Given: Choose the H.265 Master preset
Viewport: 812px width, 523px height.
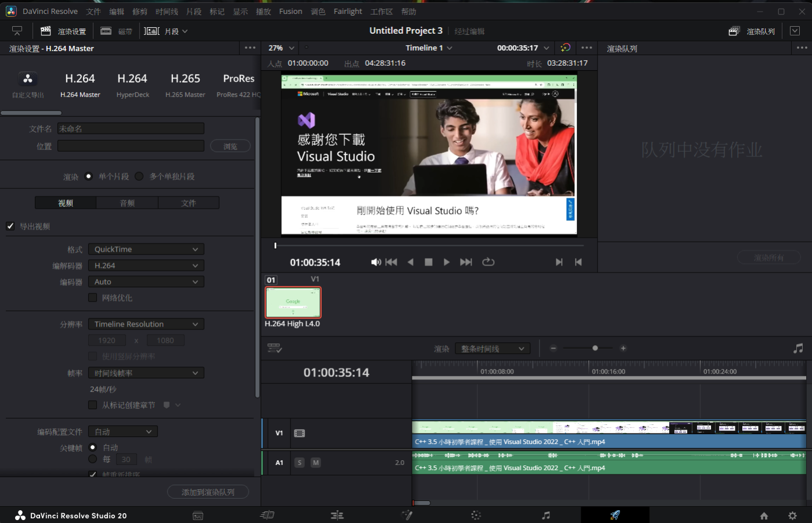Looking at the screenshot, I should pos(185,84).
